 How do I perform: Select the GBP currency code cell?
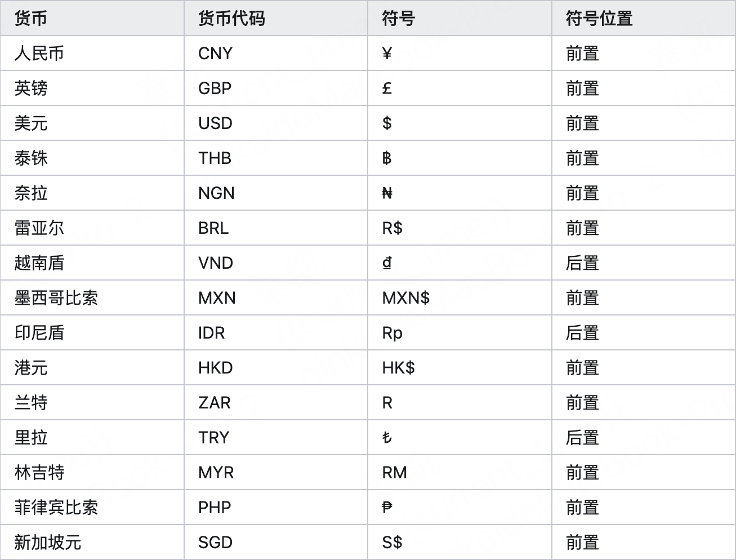click(x=215, y=88)
